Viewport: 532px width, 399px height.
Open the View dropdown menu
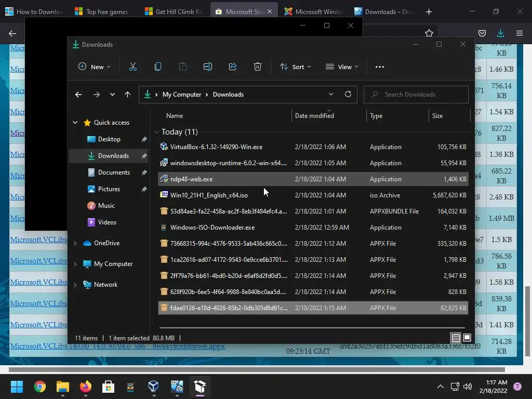click(342, 67)
